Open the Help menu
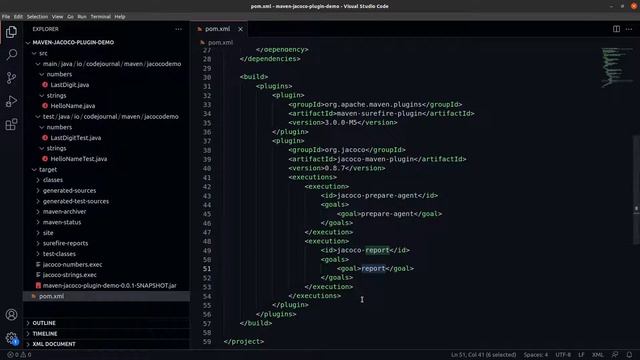640x360 pixels. pos(120,17)
